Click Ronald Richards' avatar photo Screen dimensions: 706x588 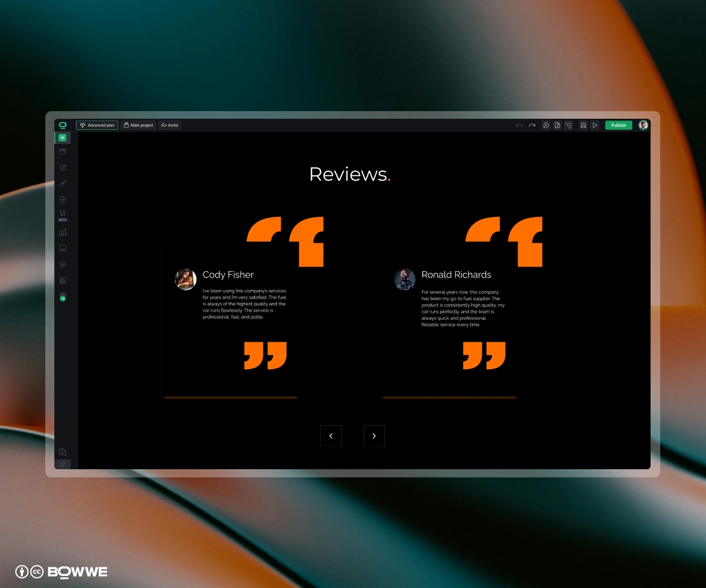[404, 279]
